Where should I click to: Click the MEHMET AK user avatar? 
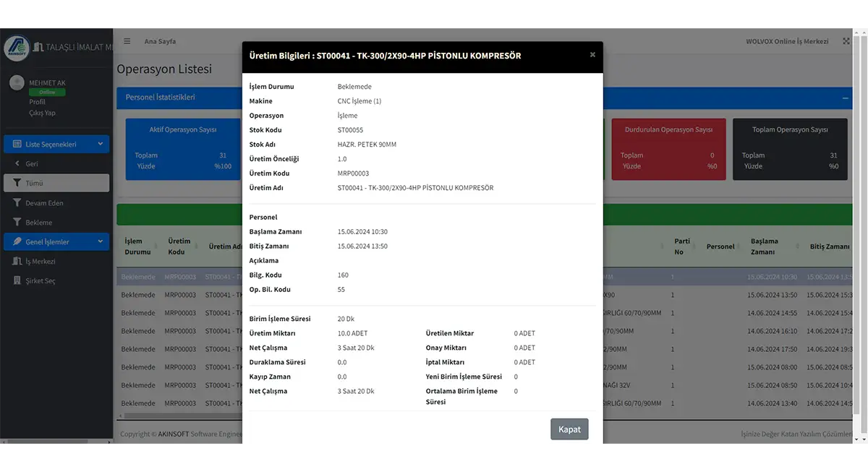point(17,83)
